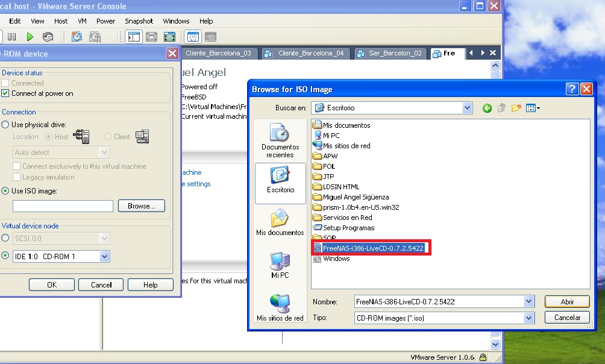This screenshot has width=605, height=364.
Task: Click the green power on play icon
Action: 30,37
